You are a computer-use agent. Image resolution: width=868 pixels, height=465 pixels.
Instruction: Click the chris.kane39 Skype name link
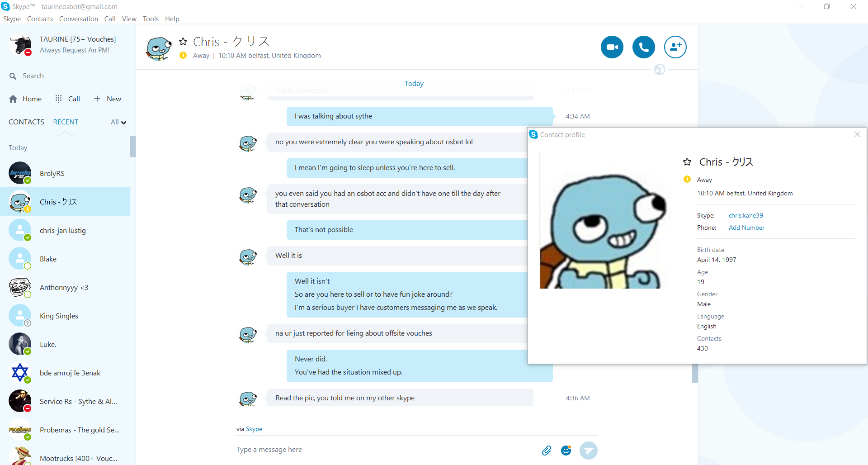(x=746, y=215)
